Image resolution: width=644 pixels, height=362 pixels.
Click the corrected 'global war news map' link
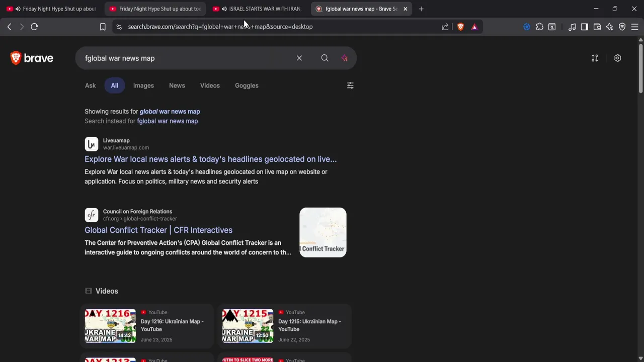tap(170, 112)
